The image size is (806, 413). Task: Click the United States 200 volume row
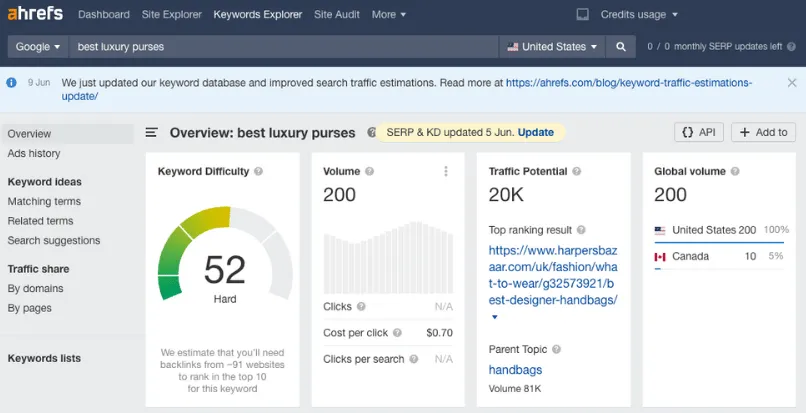[x=719, y=230]
